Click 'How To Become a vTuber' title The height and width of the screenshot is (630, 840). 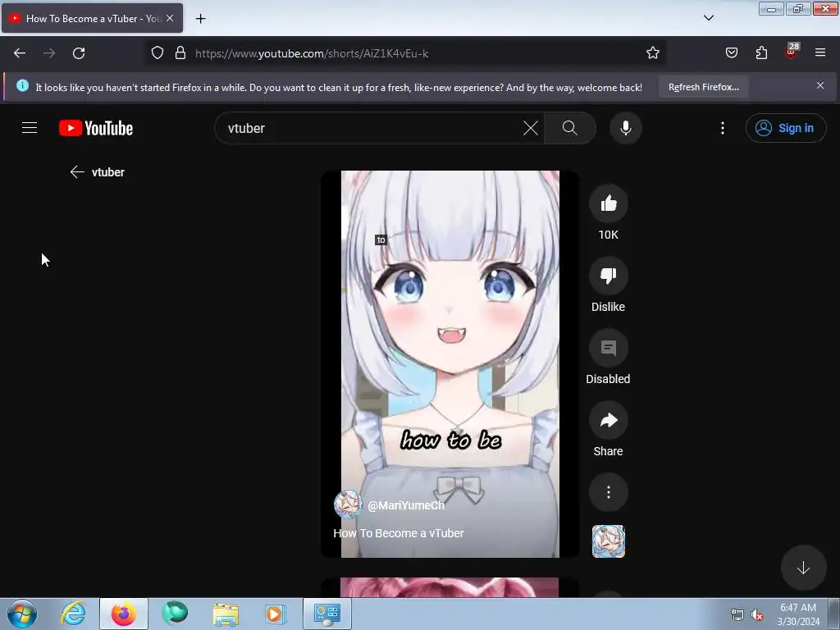pyautogui.click(x=399, y=533)
